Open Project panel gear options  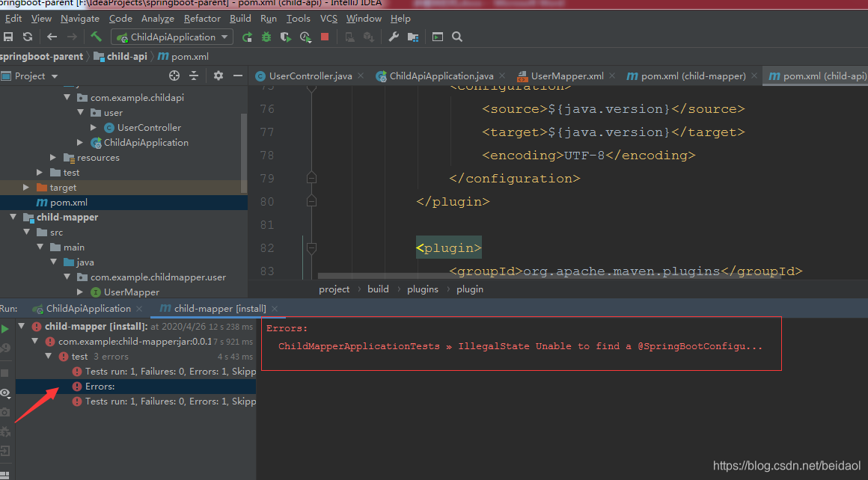click(x=218, y=76)
